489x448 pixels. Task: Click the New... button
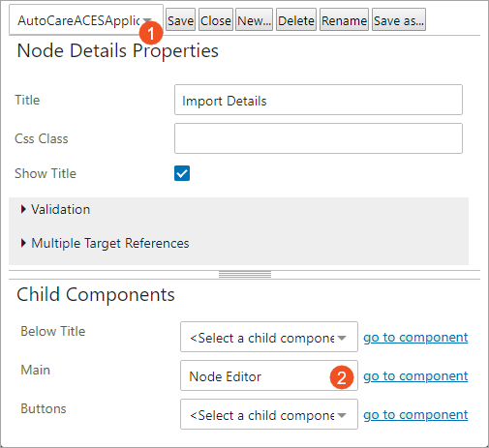pos(254,19)
